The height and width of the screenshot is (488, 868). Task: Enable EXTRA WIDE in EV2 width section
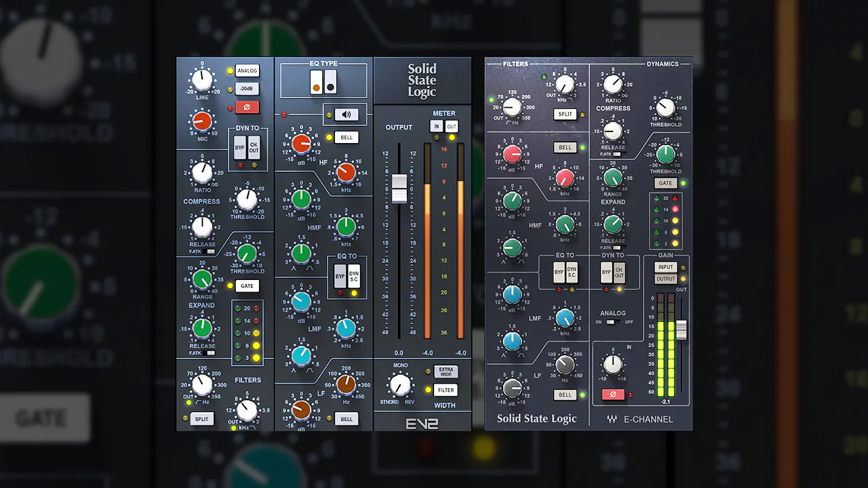pyautogui.click(x=446, y=371)
